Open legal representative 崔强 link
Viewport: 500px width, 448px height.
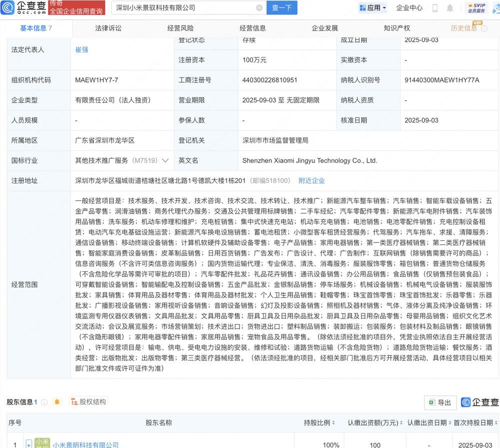(x=82, y=50)
